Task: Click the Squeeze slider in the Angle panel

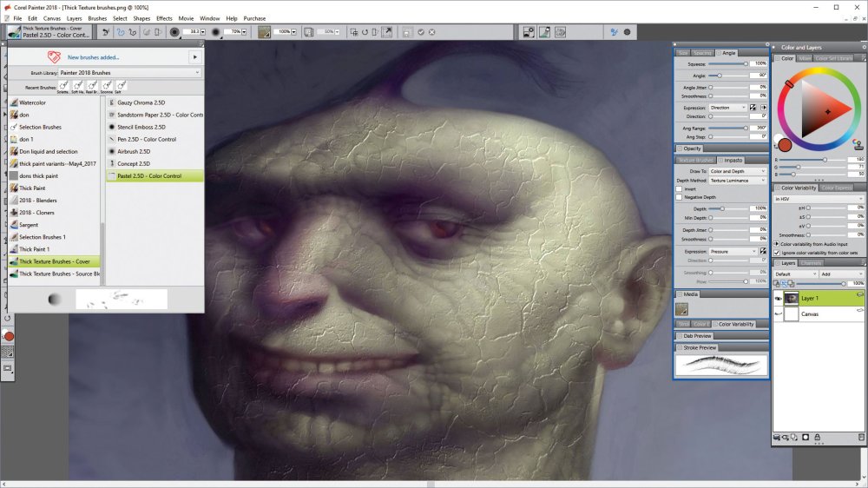Action: [728, 64]
